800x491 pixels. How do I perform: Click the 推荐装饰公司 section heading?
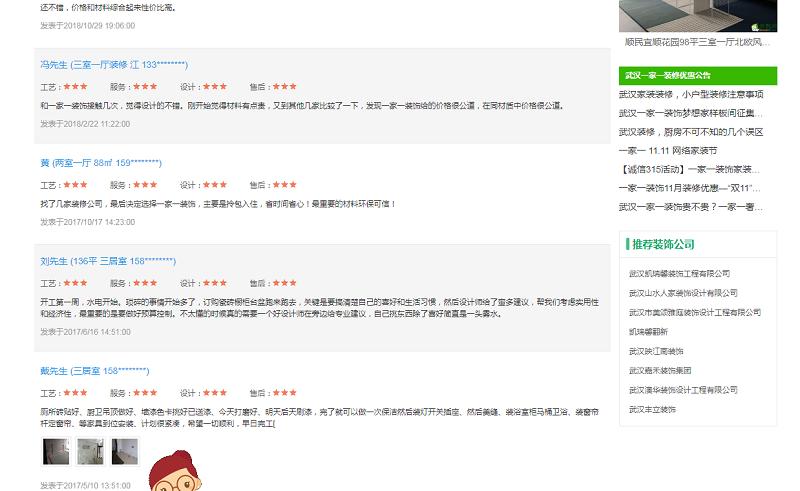pyautogui.click(x=663, y=244)
